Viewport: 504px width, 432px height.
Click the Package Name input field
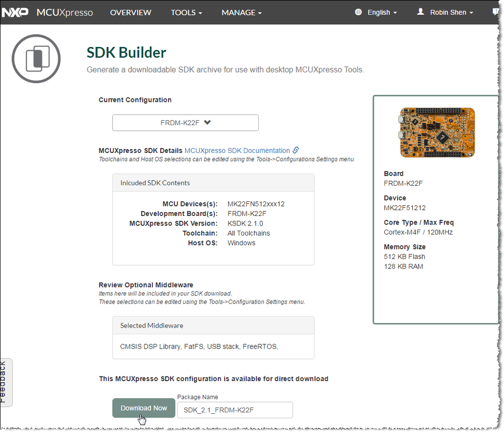pos(235,410)
